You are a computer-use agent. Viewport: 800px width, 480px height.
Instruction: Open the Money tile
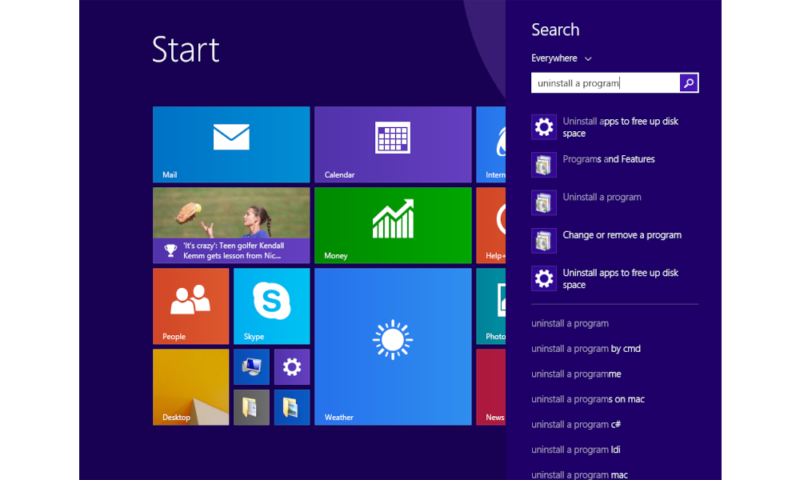pyautogui.click(x=393, y=225)
